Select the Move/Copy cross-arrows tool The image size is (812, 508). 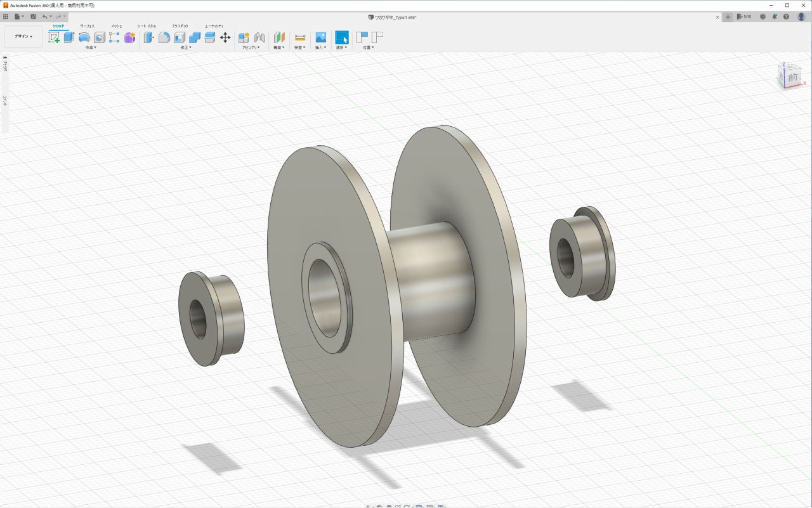point(225,37)
